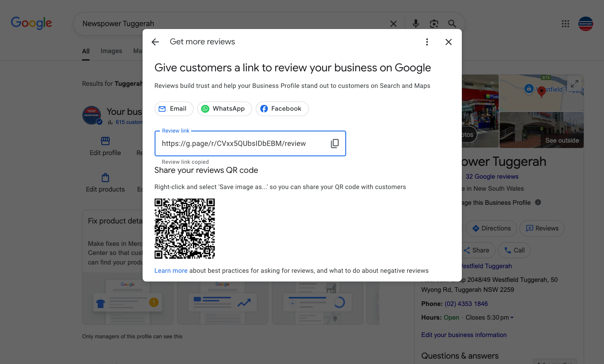Screen dimensions: 604x364
Task: Open the account profile avatar
Action: coord(586,24)
